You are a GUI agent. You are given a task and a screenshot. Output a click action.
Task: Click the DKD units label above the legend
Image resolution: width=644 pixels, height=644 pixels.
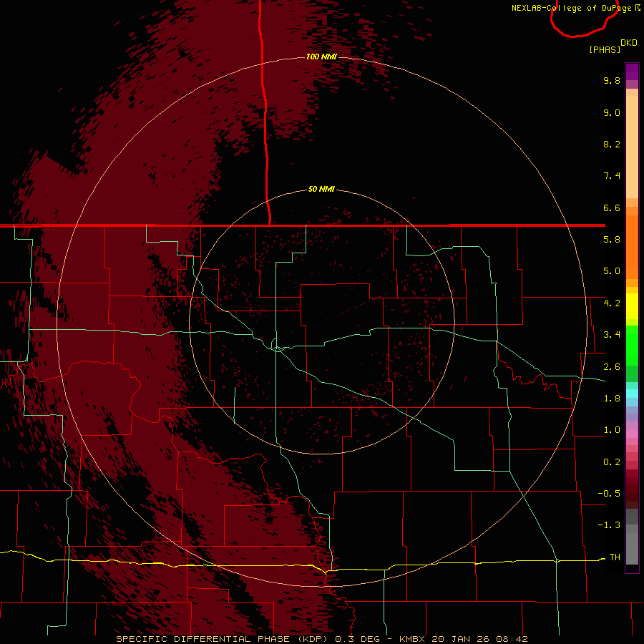coord(629,43)
